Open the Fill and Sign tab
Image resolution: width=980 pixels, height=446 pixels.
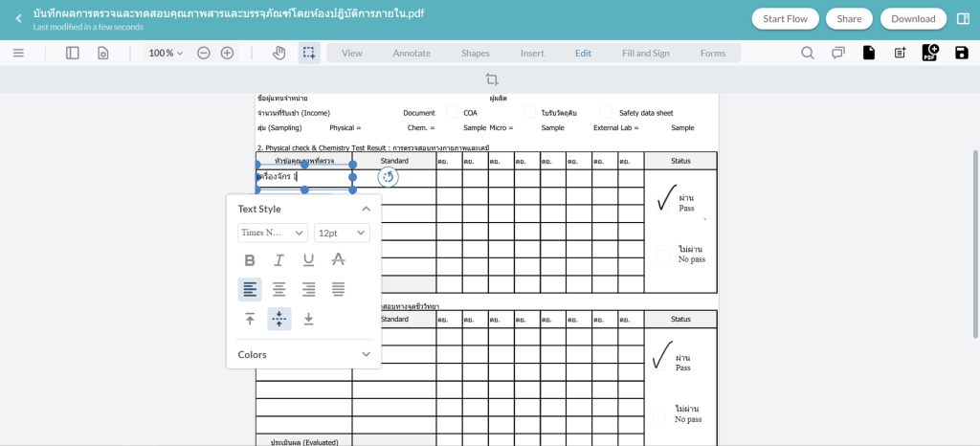pos(645,53)
